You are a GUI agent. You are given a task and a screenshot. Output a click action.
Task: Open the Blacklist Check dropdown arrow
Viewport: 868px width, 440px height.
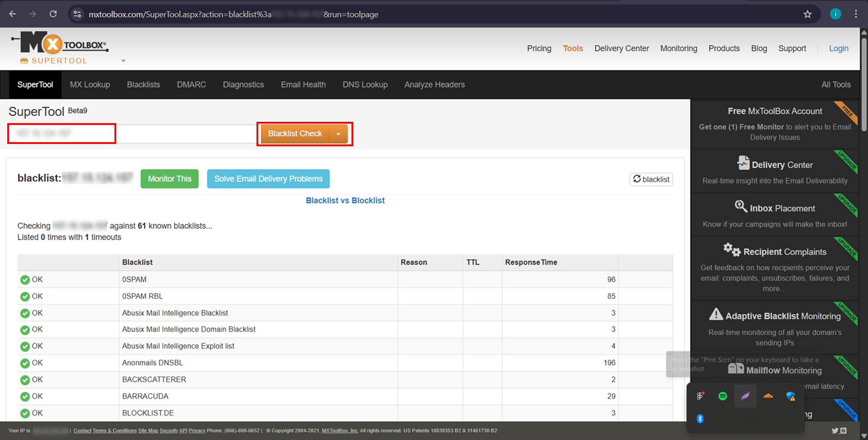click(x=338, y=134)
